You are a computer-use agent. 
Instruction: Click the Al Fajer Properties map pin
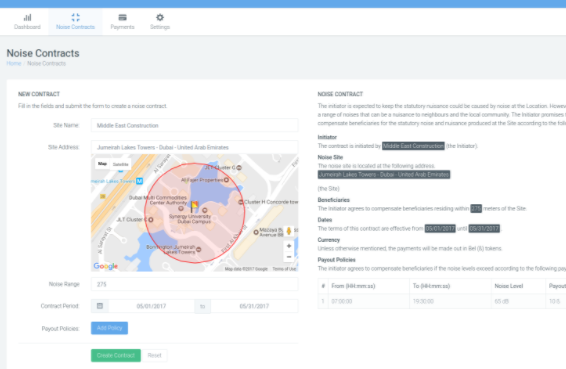(x=226, y=180)
